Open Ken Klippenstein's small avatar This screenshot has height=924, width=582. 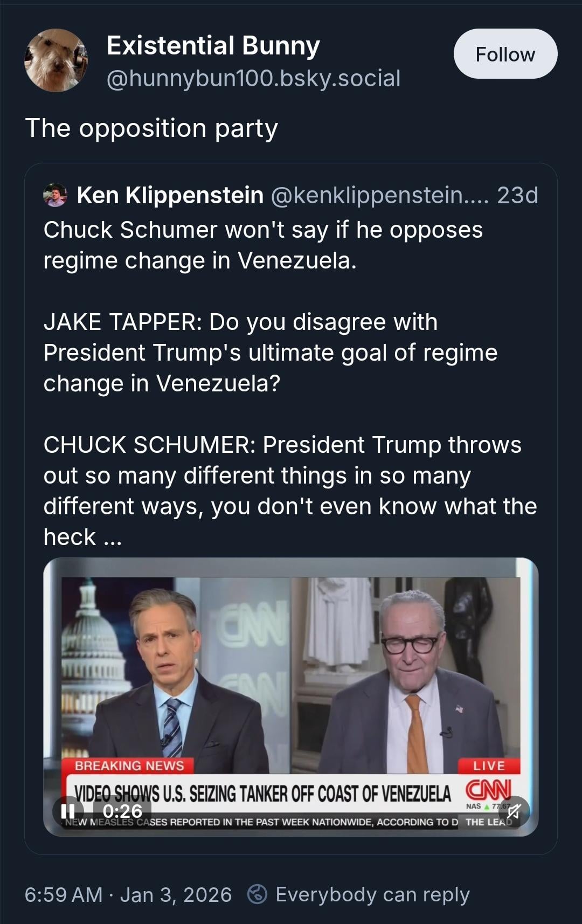(x=55, y=195)
